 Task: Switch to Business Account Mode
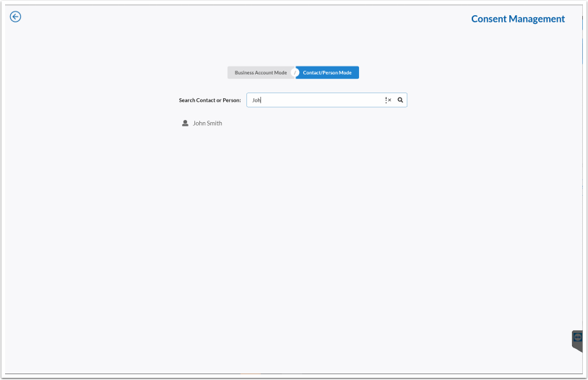(x=260, y=73)
